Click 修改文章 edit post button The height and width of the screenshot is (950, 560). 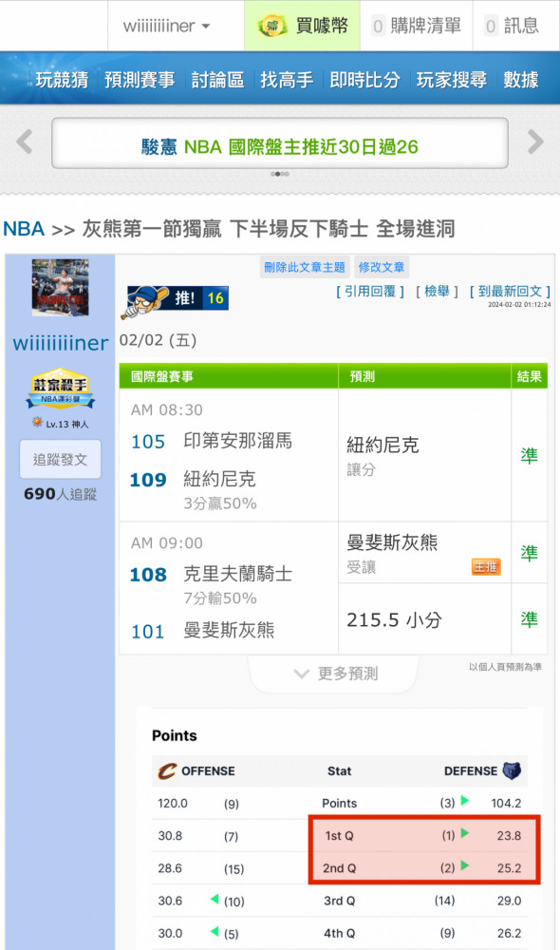click(x=382, y=267)
